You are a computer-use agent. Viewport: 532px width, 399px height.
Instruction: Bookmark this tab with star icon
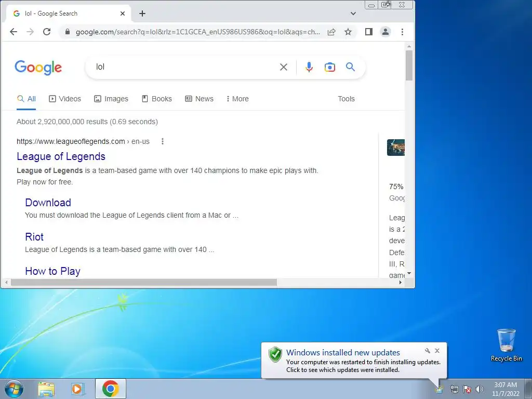point(348,32)
